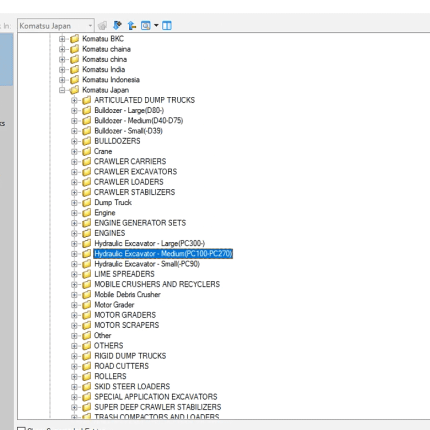
Task: Click the view options toolbar icon
Action: pos(146,25)
